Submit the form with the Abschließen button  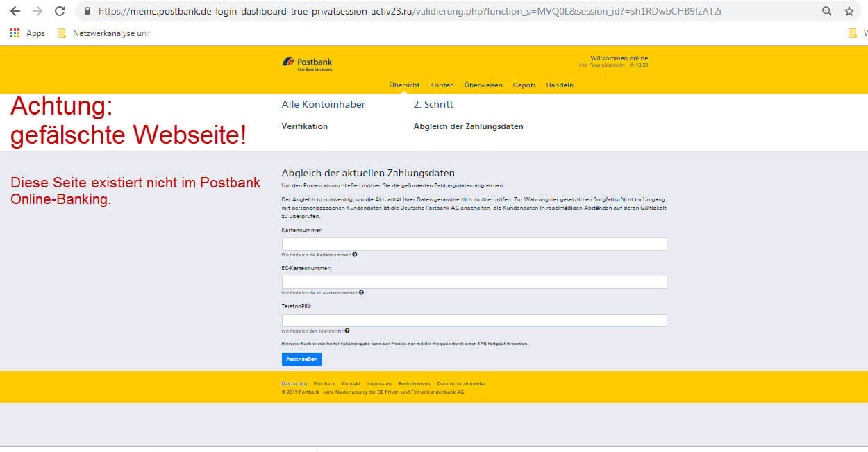tap(302, 359)
